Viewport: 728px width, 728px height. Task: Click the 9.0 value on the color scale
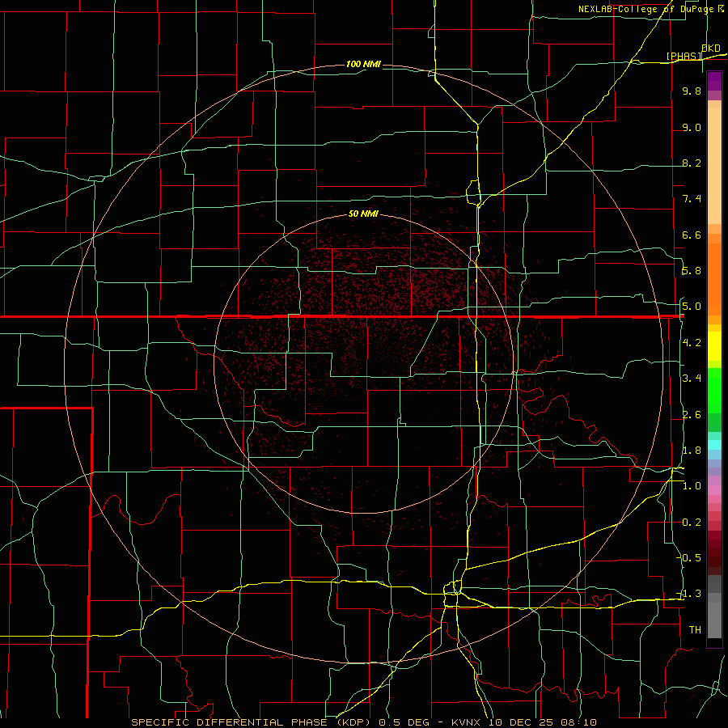pyautogui.click(x=692, y=127)
